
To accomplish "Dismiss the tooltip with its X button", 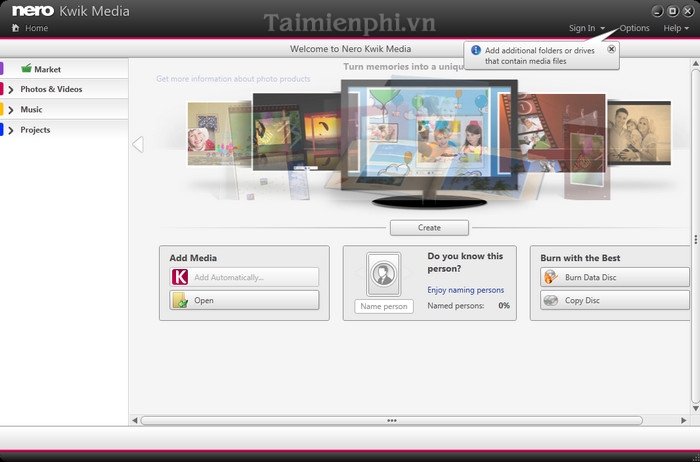I will 611,49.
